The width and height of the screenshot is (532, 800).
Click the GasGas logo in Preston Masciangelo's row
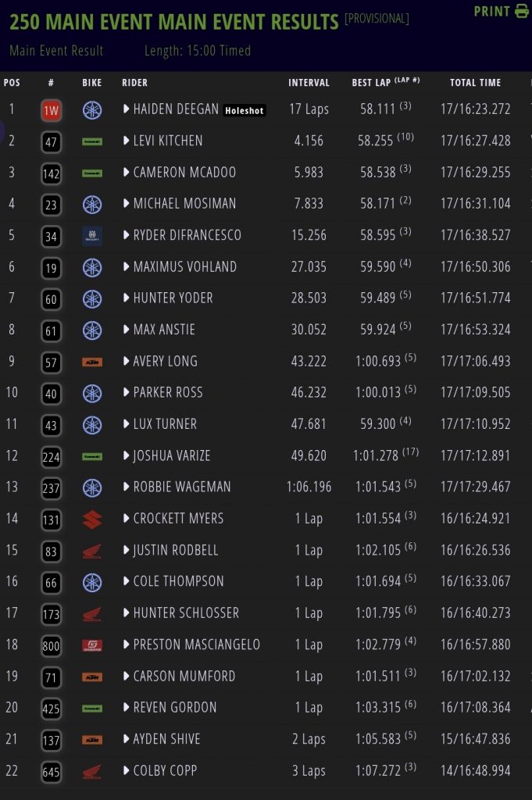92,645
